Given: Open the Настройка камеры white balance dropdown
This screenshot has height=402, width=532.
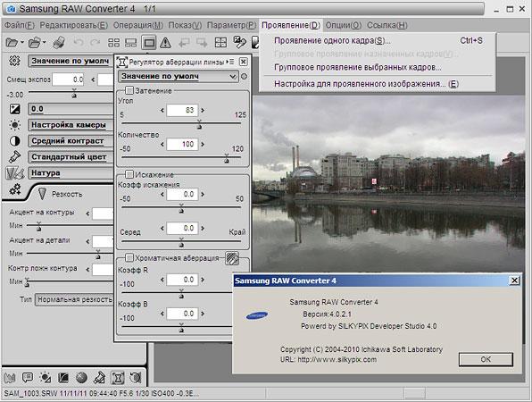Looking at the screenshot, I should 71,125.
